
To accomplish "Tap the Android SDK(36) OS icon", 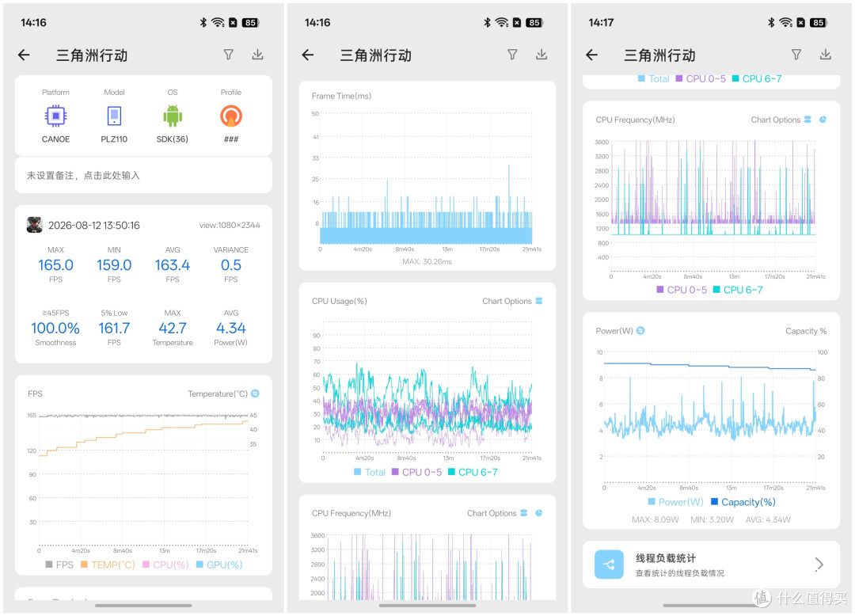I will pyautogui.click(x=173, y=116).
